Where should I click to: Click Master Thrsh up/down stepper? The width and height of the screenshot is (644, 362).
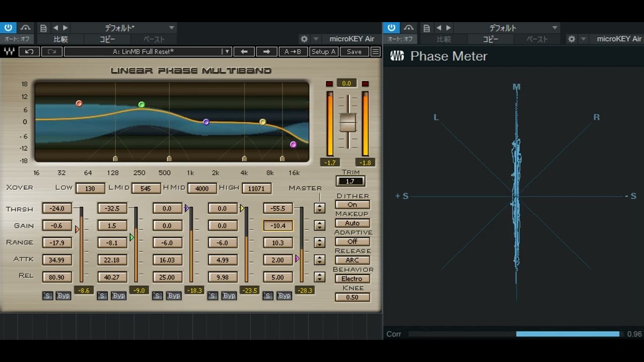(319, 208)
